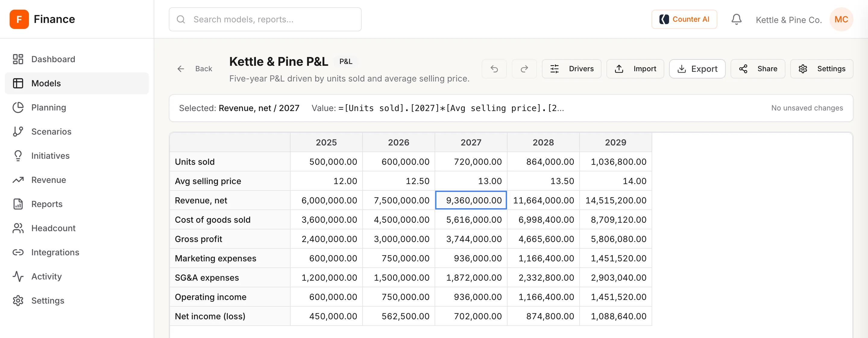Click the Initiatives lightbulb icon
Viewport: 868px width, 338px height.
click(18, 155)
